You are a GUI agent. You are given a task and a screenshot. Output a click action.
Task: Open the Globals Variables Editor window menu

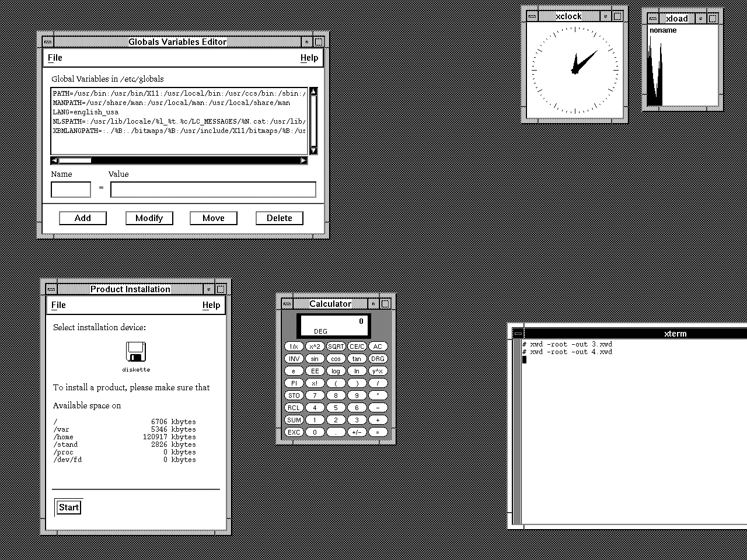[48, 42]
